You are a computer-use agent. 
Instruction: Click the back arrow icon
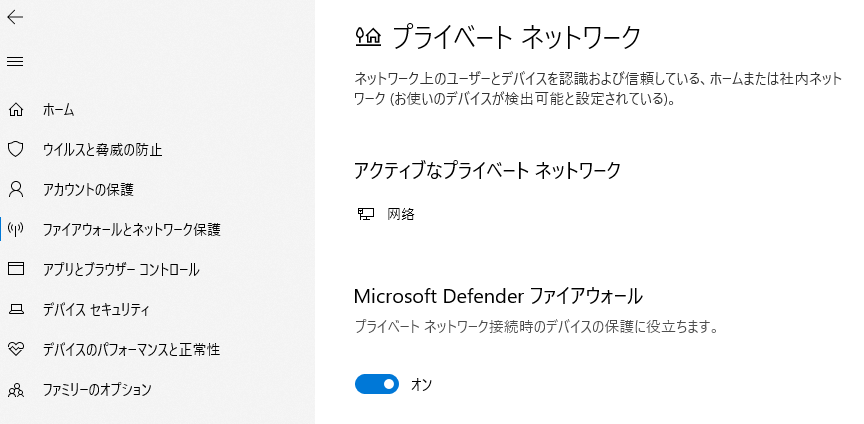click(x=15, y=18)
